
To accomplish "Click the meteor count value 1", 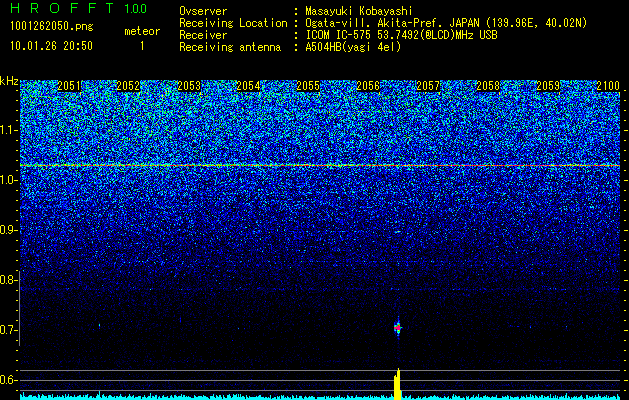I will (x=142, y=46).
